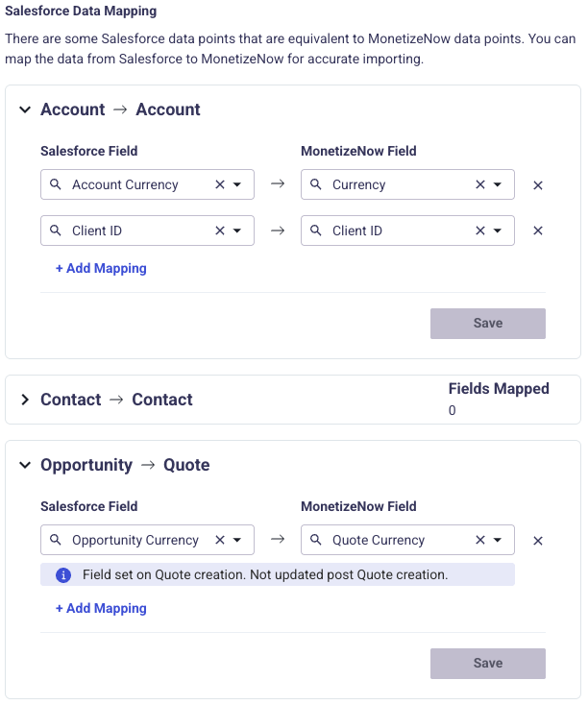The width and height of the screenshot is (588, 705).
Task: Add a mapping under Opportunity section
Action: pos(101,608)
